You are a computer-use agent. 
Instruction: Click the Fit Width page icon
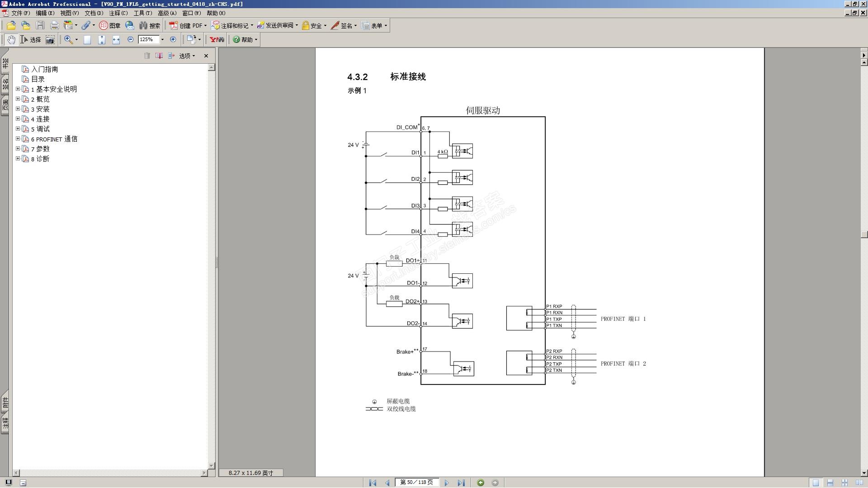(116, 40)
